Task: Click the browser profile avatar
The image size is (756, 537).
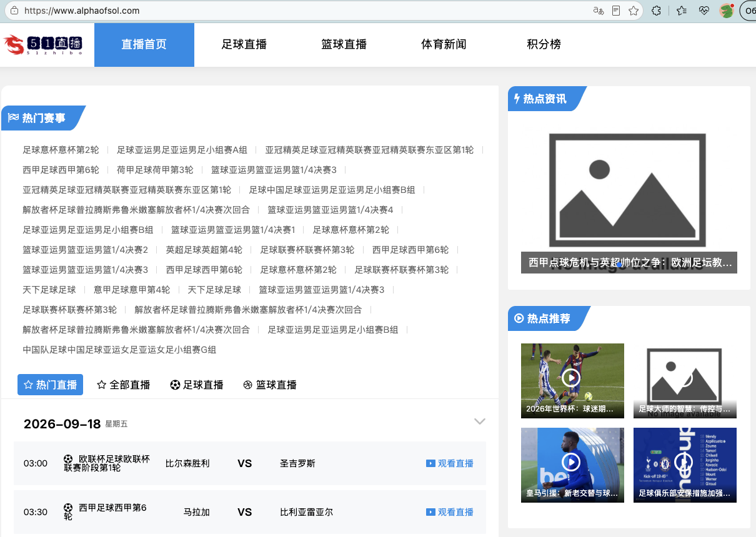Action: pyautogui.click(x=727, y=11)
